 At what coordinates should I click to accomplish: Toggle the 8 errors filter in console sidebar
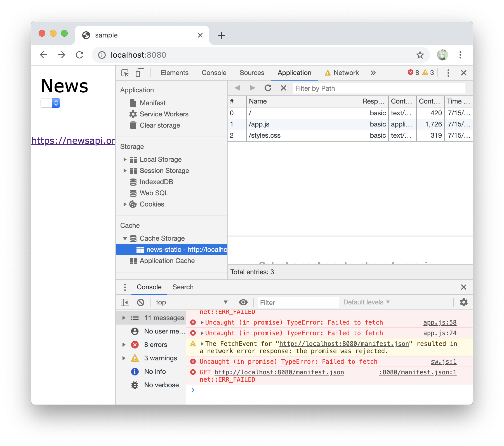tap(155, 345)
